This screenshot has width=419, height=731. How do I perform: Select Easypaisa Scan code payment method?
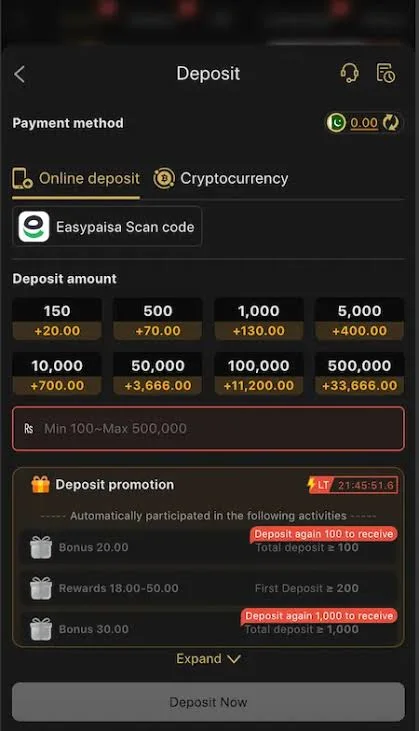(x=107, y=227)
